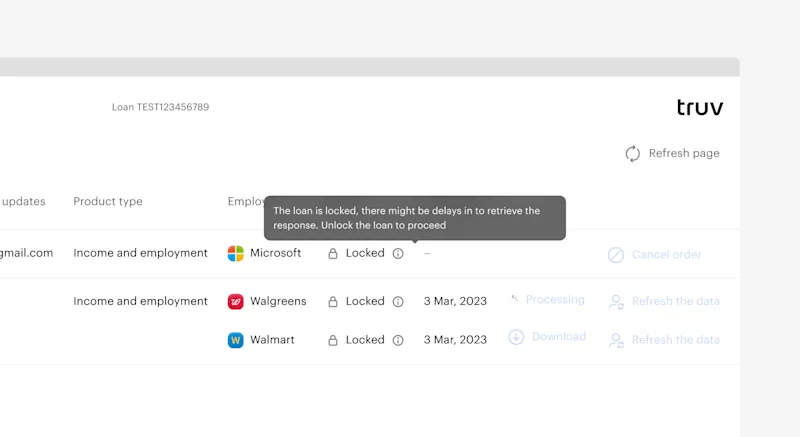This screenshot has height=437, width=800.
Task: Click the person-refresh icon in Walgreens row
Action: (616, 302)
